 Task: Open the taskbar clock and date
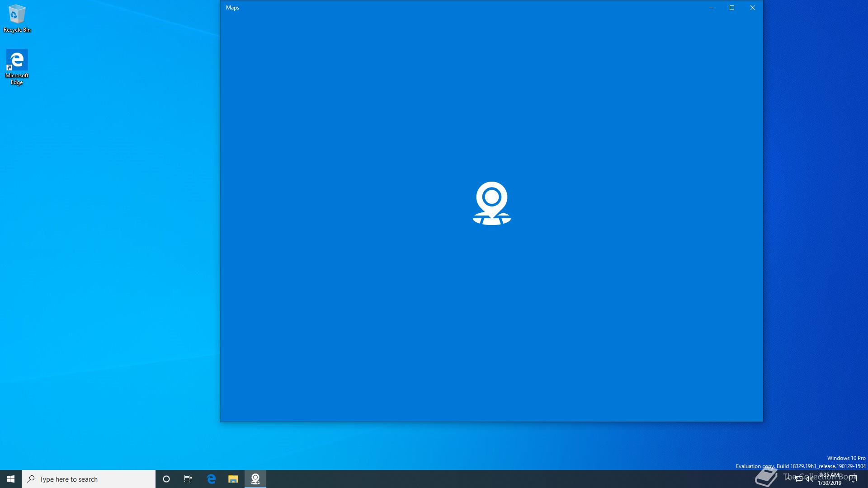(x=830, y=479)
